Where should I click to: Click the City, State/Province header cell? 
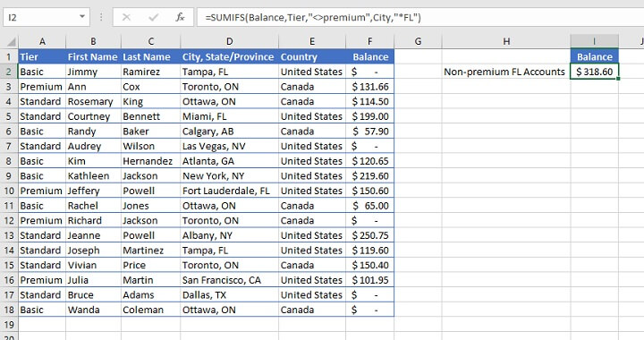[x=229, y=57]
